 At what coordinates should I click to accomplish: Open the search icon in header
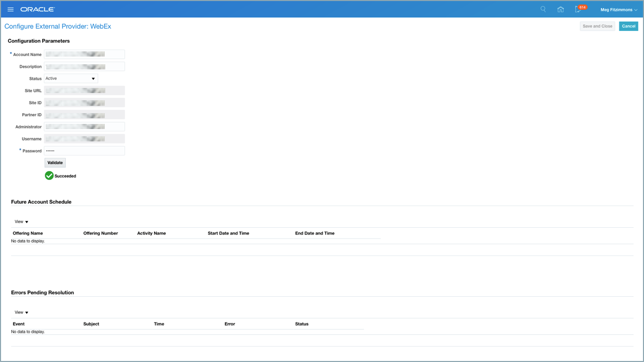[543, 9]
